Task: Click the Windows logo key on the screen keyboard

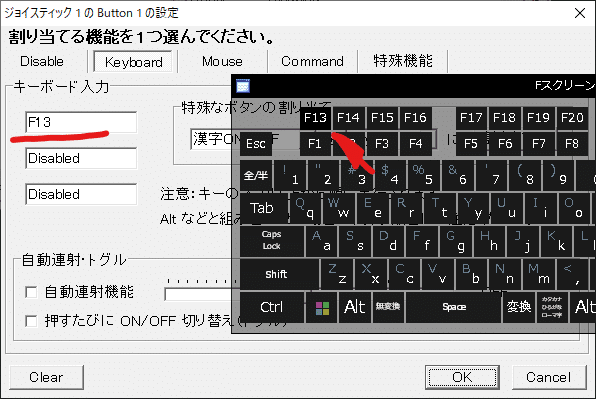Action: (x=322, y=307)
